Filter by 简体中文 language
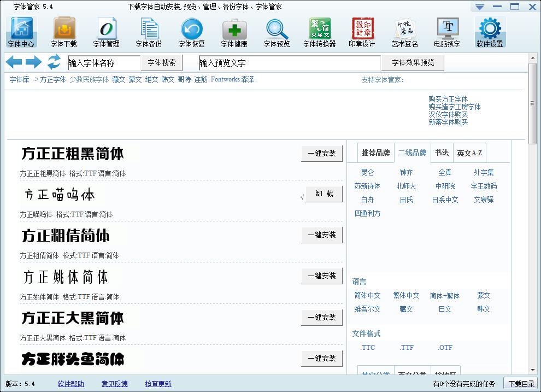 pos(367,295)
